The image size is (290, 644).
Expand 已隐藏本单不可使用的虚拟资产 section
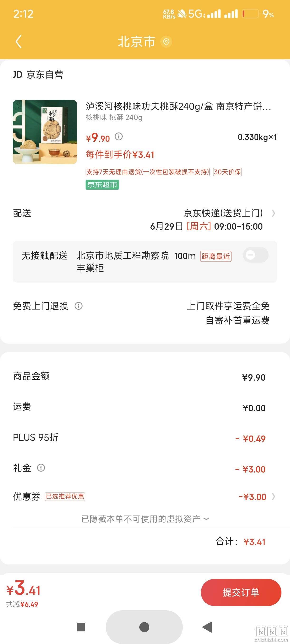(x=145, y=519)
